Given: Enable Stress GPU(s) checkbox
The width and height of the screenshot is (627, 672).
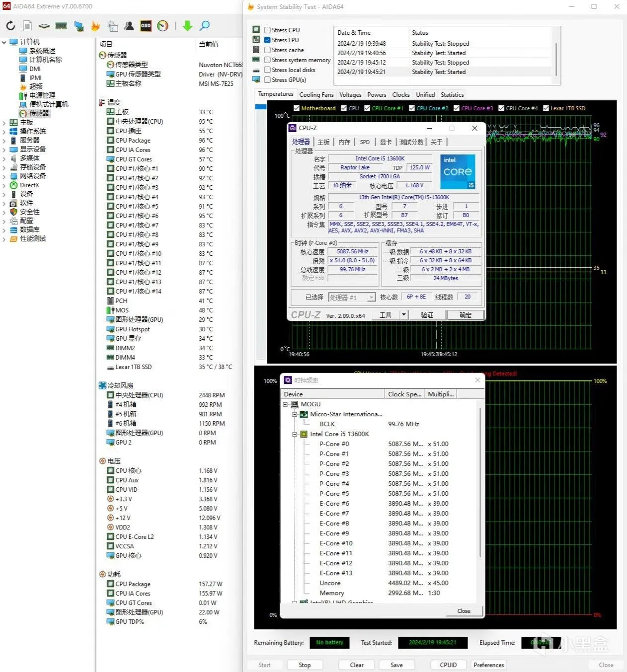Looking at the screenshot, I should [267, 79].
